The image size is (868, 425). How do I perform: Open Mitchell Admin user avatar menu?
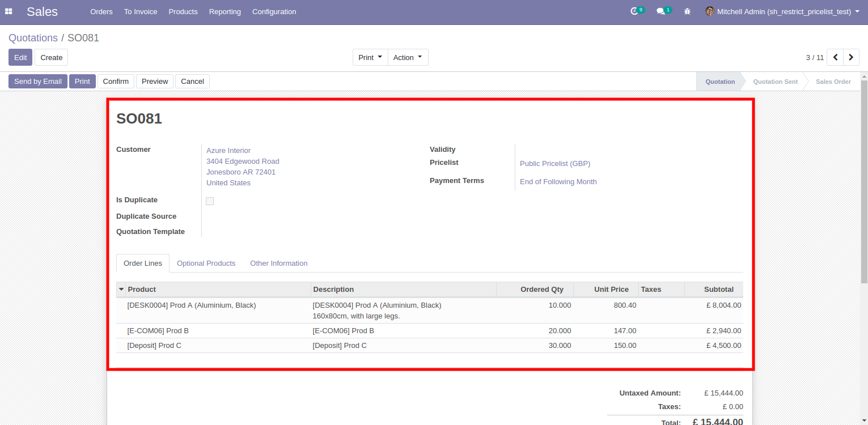coord(782,11)
